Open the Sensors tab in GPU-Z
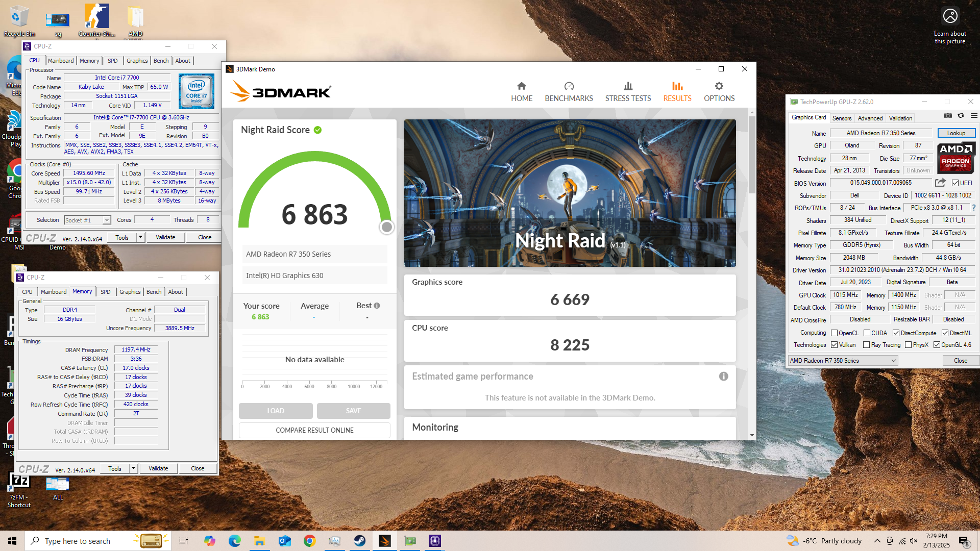Viewport: 980px width, 551px height. 842,118
